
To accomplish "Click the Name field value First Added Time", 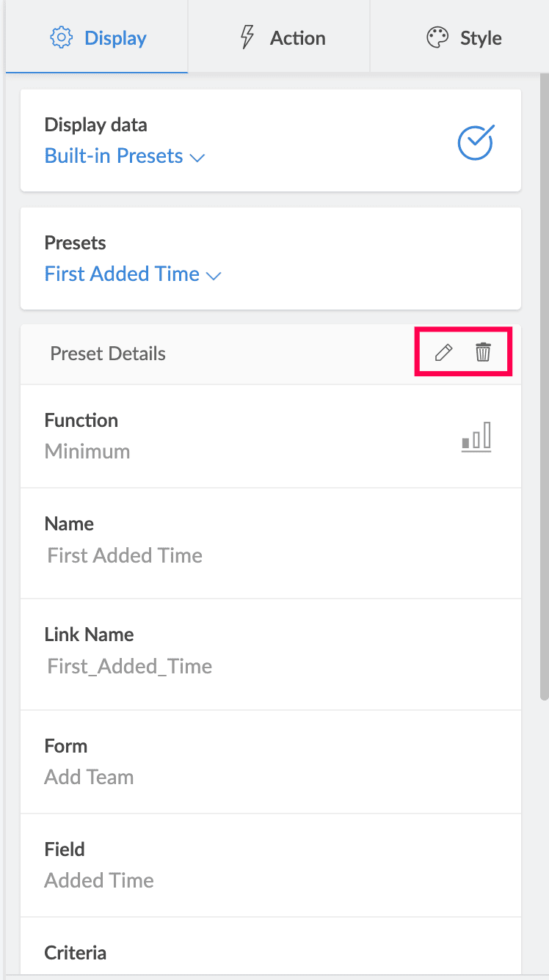I will 125,555.
